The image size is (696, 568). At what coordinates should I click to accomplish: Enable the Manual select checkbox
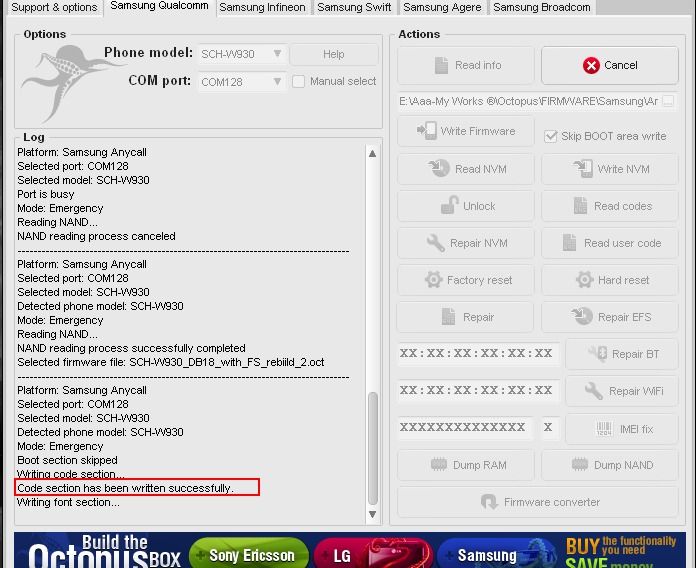pos(298,82)
